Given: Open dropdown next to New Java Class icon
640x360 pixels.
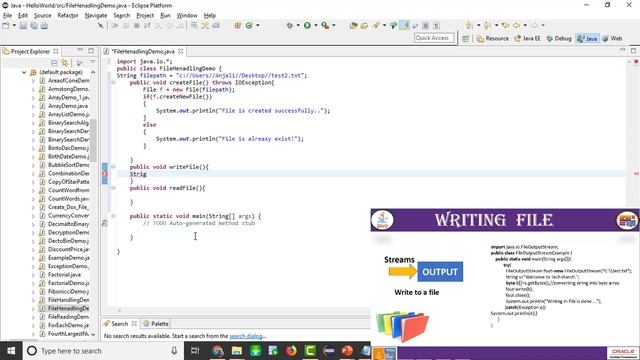Looking at the screenshot, I should tap(257, 25).
